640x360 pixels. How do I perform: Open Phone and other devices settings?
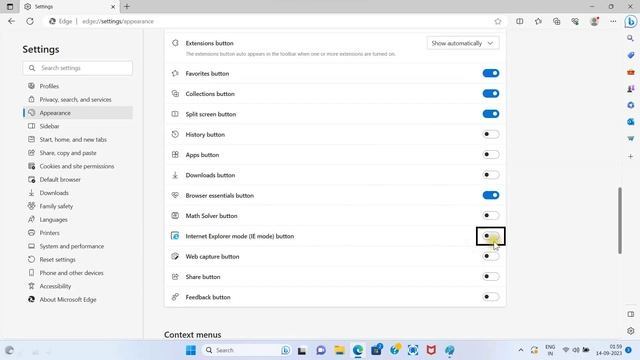coord(78,273)
